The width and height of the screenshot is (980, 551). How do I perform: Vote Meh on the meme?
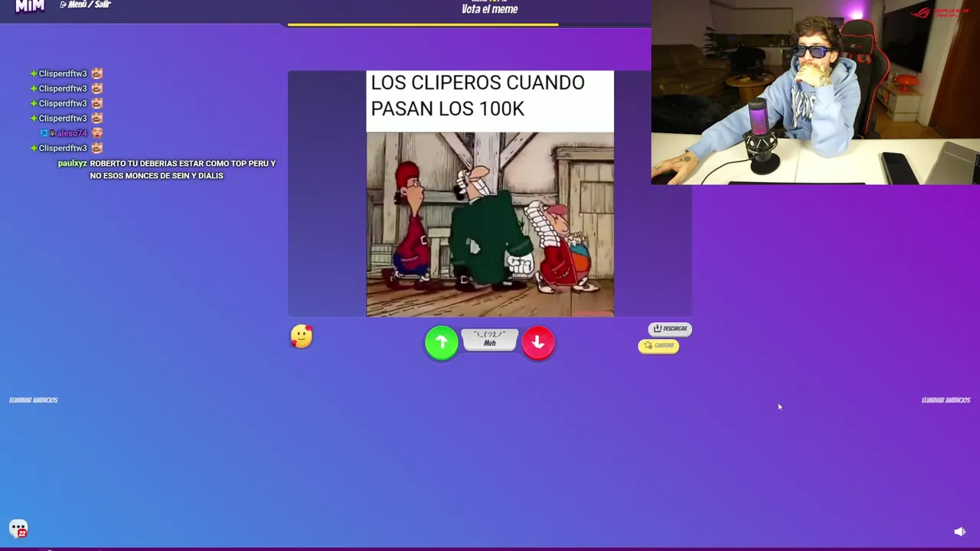point(490,339)
